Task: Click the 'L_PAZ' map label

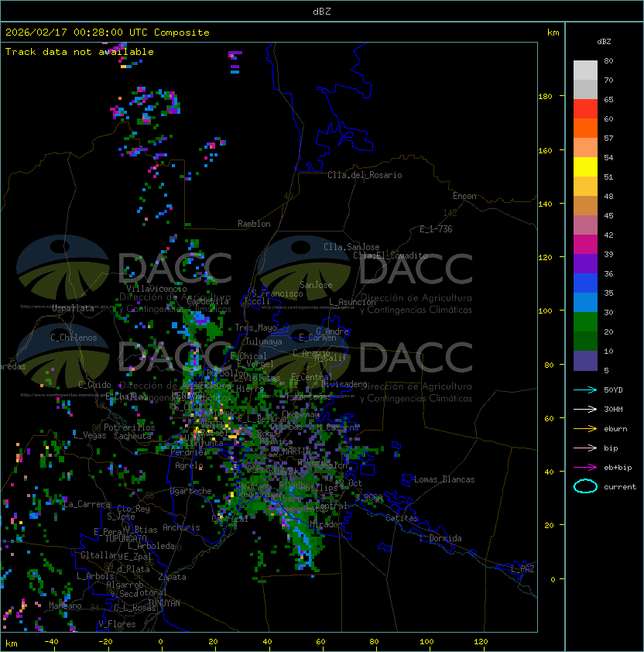Action: click(522, 569)
